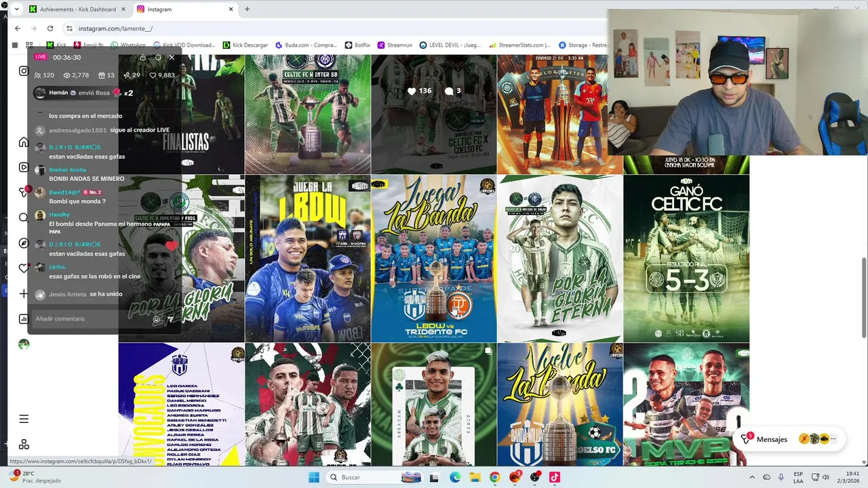The height and width of the screenshot is (488, 868).
Task: Open File Explorer from the taskbar
Action: click(475, 477)
